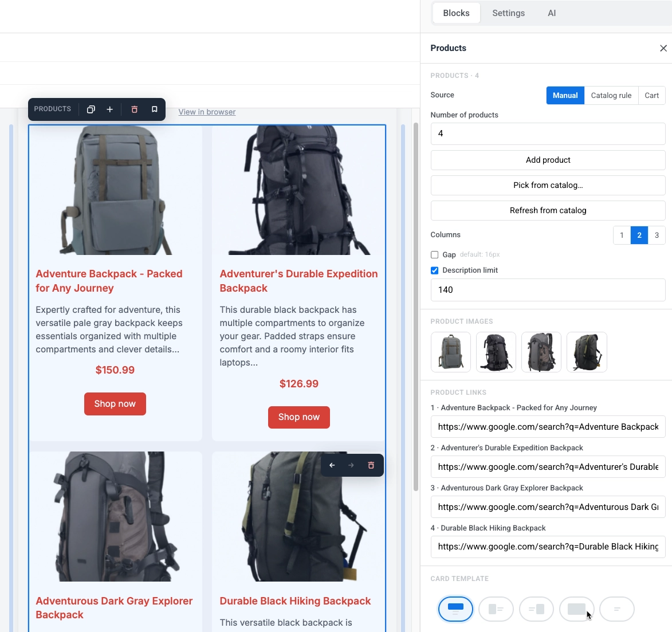Select fourth product image thumbnail
672x632 pixels.
[x=587, y=352]
